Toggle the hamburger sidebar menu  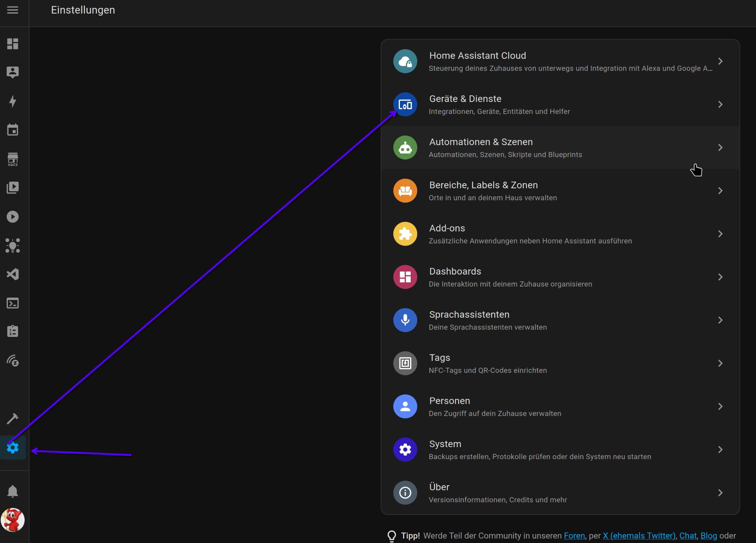[13, 10]
